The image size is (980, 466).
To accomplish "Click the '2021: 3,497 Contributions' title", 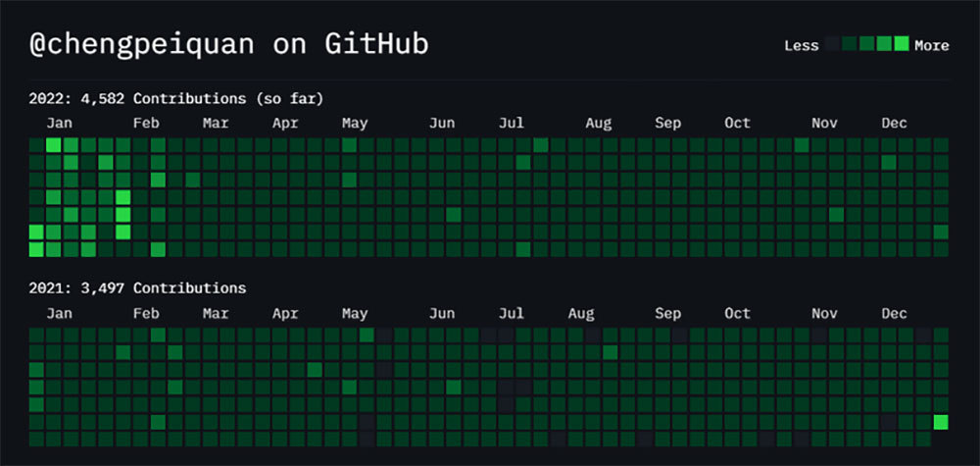I will (137, 288).
